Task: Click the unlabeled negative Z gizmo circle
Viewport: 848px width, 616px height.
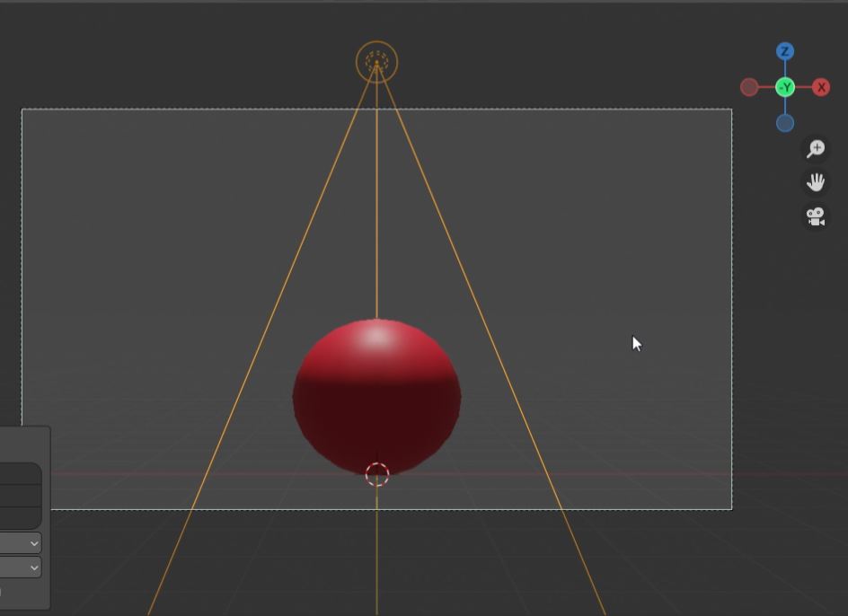Action: tap(785, 123)
